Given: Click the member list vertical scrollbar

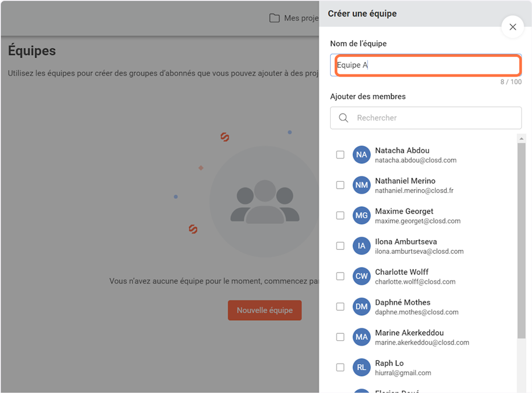Looking at the screenshot, I should click(x=521, y=239).
